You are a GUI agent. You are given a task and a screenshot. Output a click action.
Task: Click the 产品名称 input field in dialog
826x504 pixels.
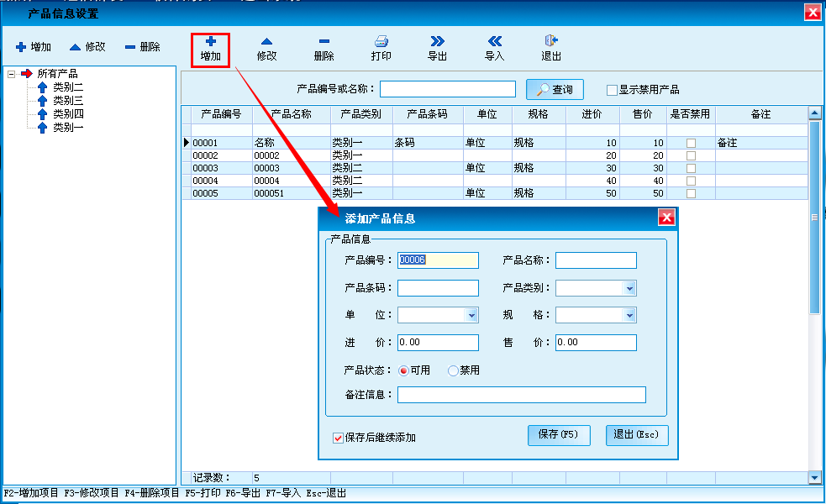click(596, 260)
